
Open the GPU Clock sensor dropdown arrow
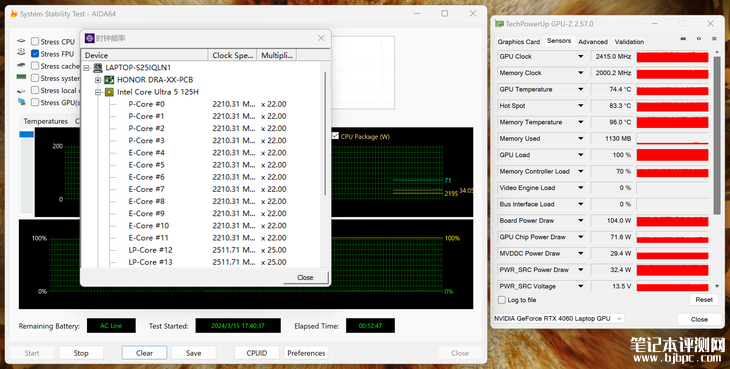click(581, 57)
